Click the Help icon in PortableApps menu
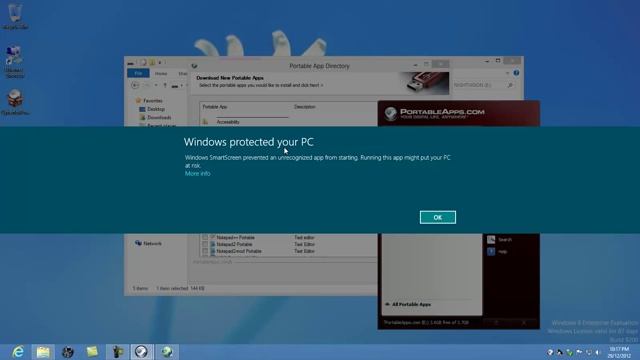Viewport: 640px width, 360px height. [491, 251]
